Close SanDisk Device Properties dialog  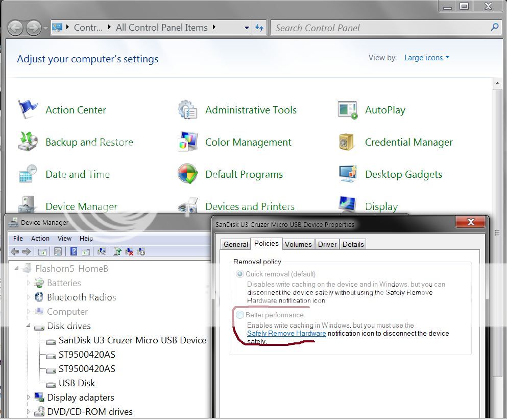point(470,222)
